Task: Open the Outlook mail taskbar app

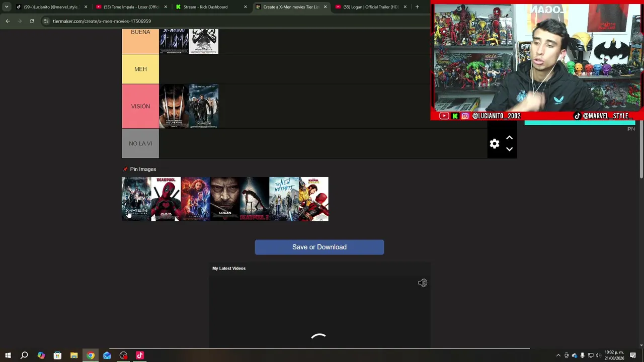Action: [107, 355]
